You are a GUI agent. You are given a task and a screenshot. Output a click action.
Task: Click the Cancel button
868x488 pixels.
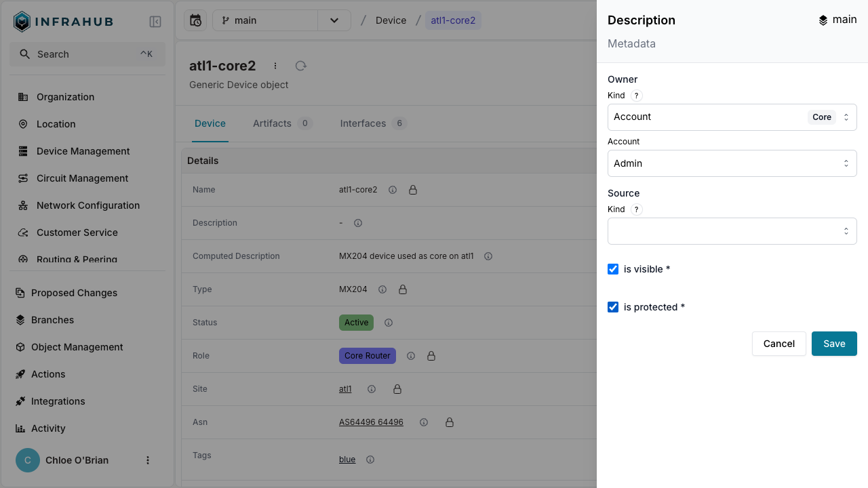(x=778, y=344)
